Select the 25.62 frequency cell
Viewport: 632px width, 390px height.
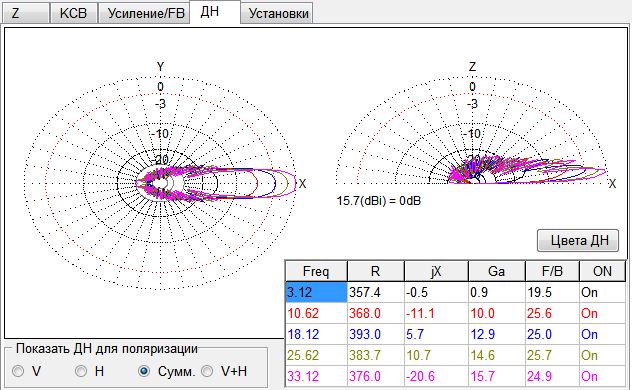coord(316,355)
